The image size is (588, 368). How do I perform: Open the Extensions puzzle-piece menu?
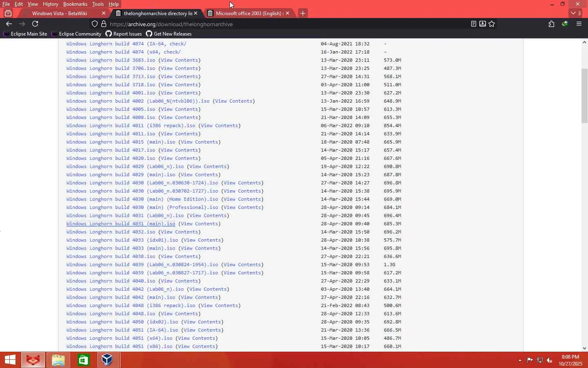tap(552, 24)
